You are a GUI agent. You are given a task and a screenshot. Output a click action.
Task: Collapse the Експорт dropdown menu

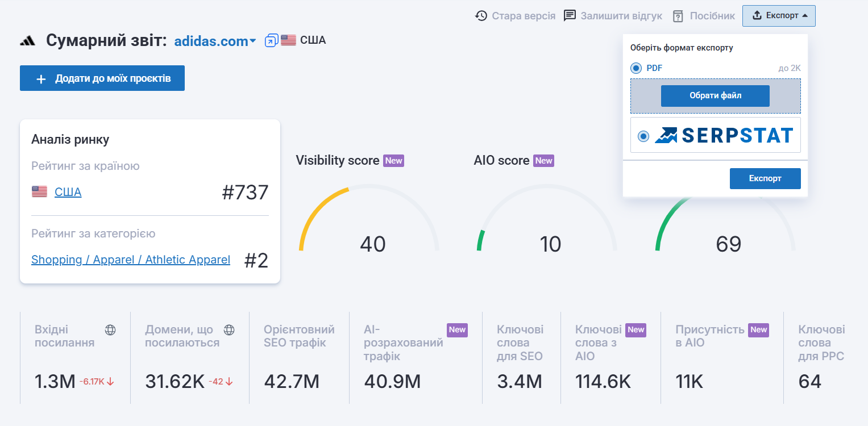click(778, 16)
